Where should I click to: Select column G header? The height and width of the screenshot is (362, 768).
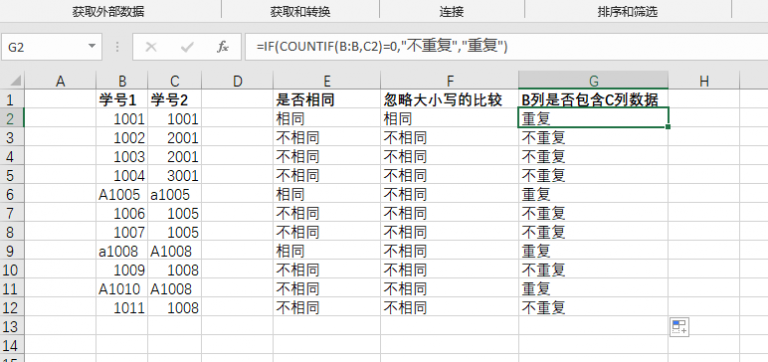pos(593,81)
